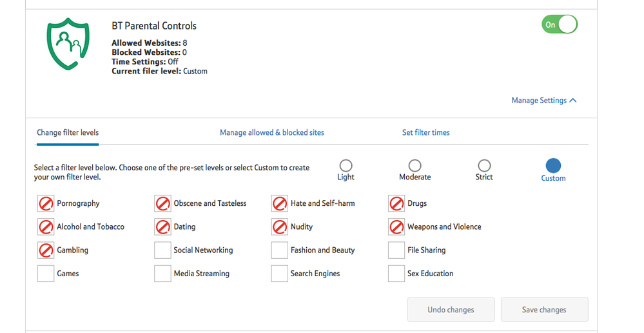Click the 'Time Settings: Off' text
The image size is (644, 333).
pyautogui.click(x=145, y=62)
